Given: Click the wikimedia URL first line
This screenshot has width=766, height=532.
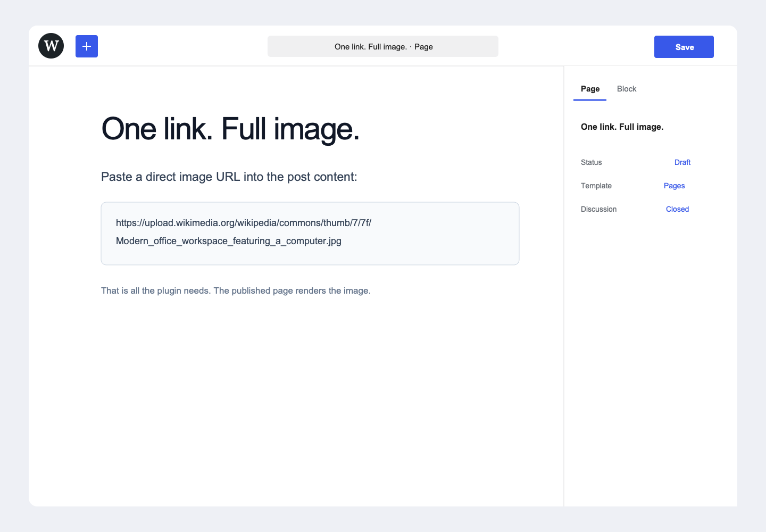Looking at the screenshot, I should tap(244, 223).
